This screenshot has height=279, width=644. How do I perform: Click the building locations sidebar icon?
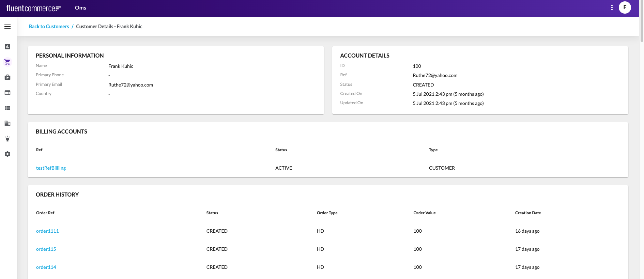click(x=7, y=123)
